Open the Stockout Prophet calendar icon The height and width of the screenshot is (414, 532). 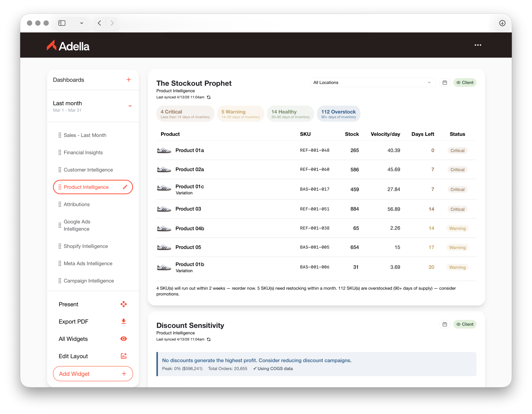pos(445,82)
